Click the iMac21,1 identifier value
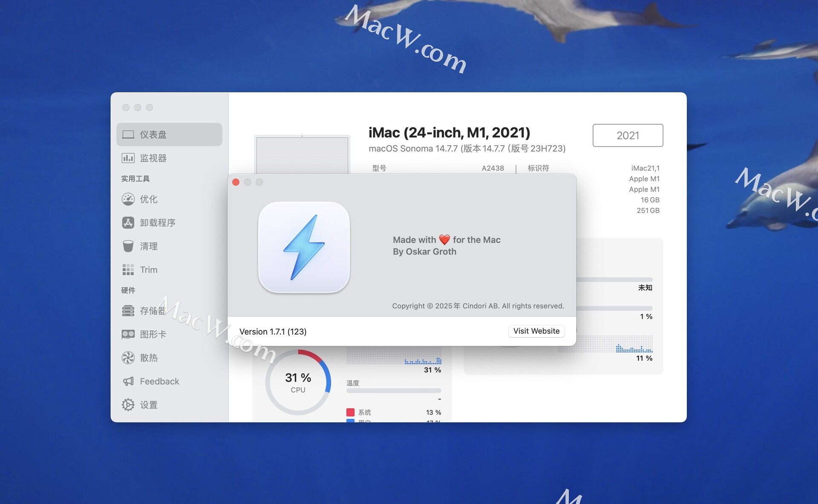This screenshot has width=818, height=504. (645, 168)
